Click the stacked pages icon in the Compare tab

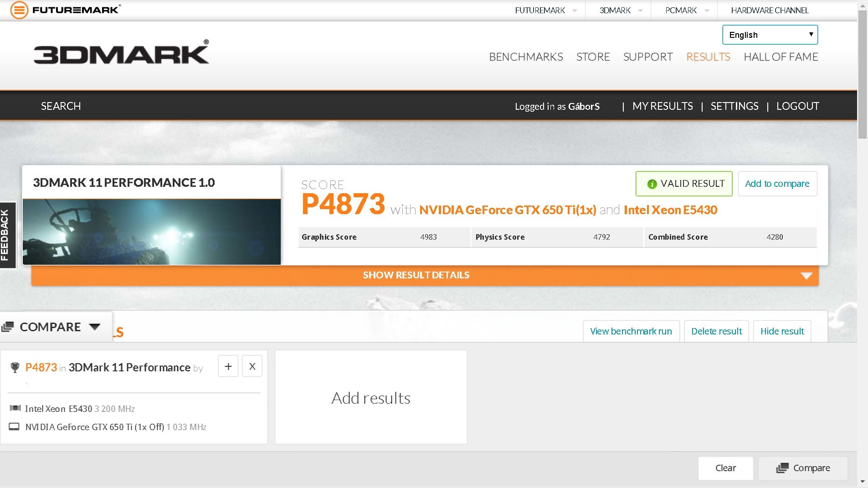[x=8, y=327]
